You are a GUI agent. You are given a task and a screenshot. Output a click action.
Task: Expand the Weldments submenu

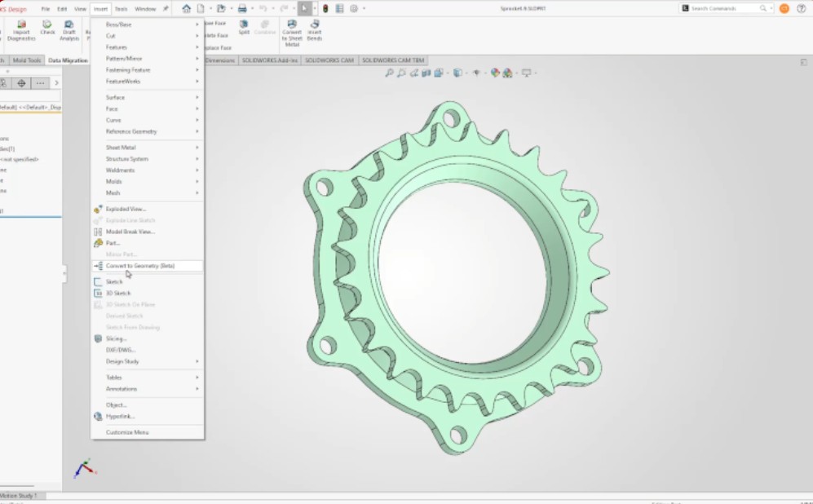(148, 170)
